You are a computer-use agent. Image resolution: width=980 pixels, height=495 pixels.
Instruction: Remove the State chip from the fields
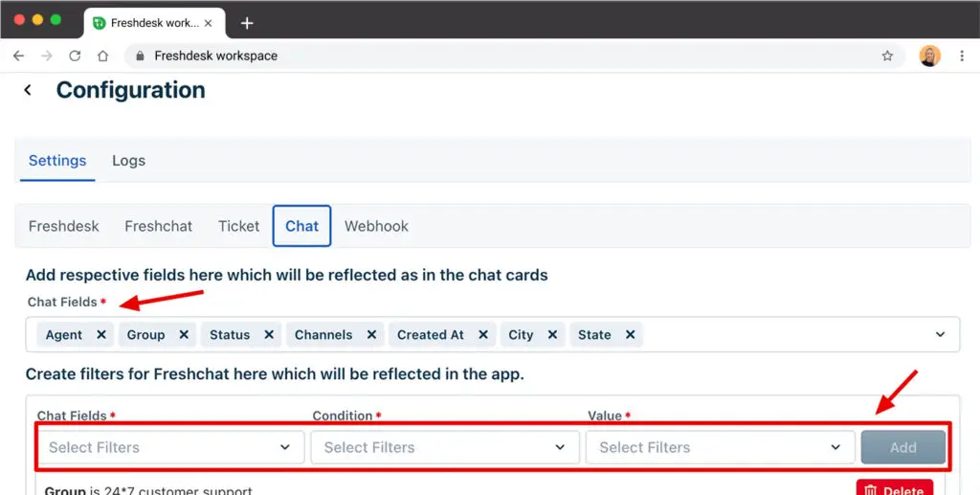(x=630, y=335)
